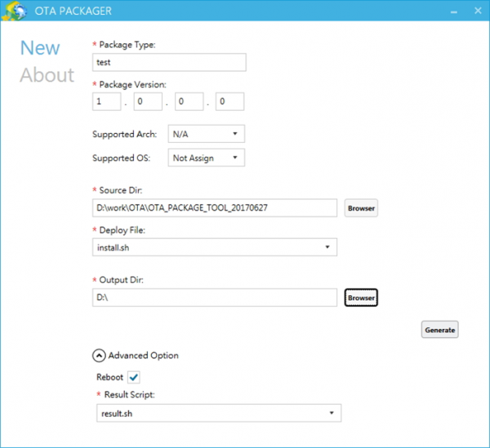Click the first Package Version number field
Image resolution: width=490 pixels, height=448 pixels.
[x=107, y=102]
